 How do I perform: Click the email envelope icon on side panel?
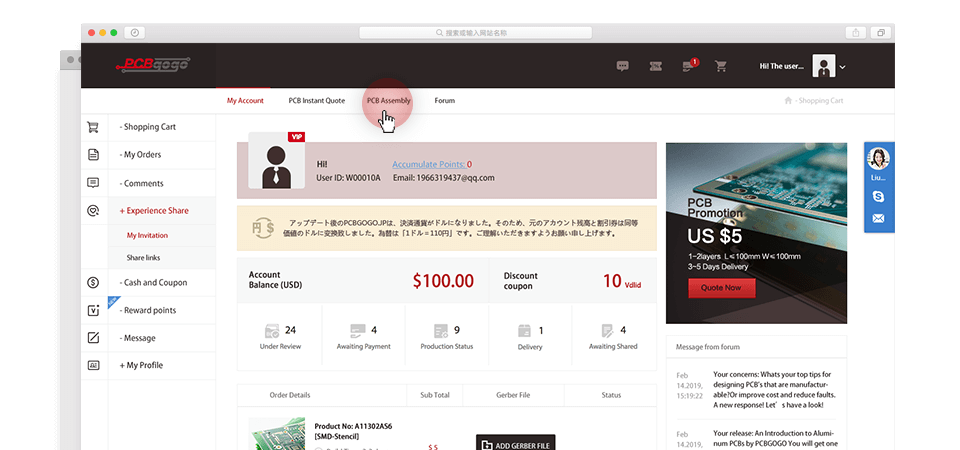click(x=878, y=218)
